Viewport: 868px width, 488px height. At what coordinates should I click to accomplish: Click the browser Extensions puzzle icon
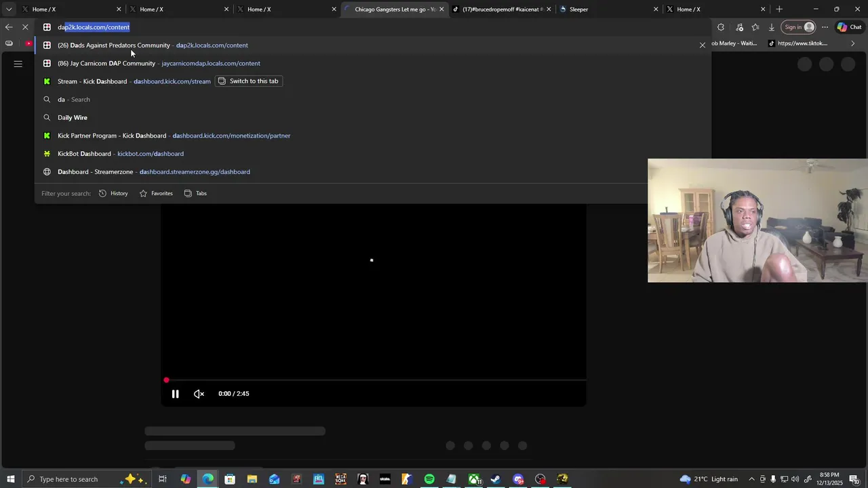pyautogui.click(x=721, y=27)
